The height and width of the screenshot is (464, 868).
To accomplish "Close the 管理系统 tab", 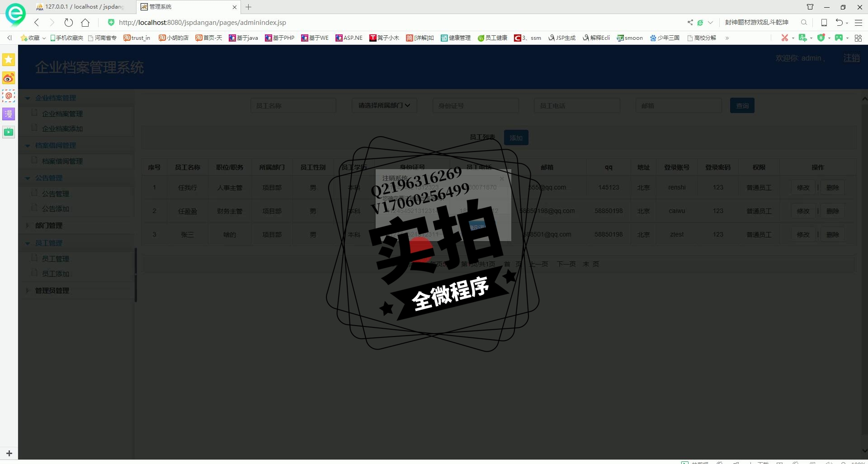I will pyautogui.click(x=234, y=7).
